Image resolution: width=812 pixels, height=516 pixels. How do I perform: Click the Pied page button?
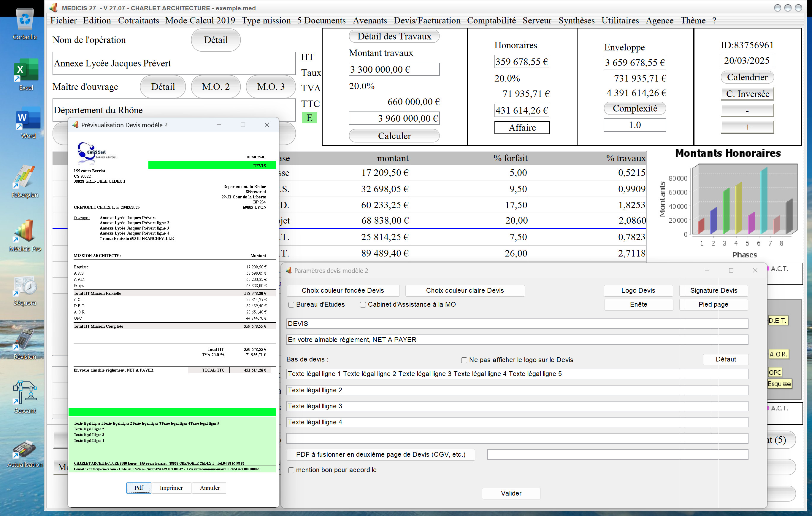pos(713,304)
